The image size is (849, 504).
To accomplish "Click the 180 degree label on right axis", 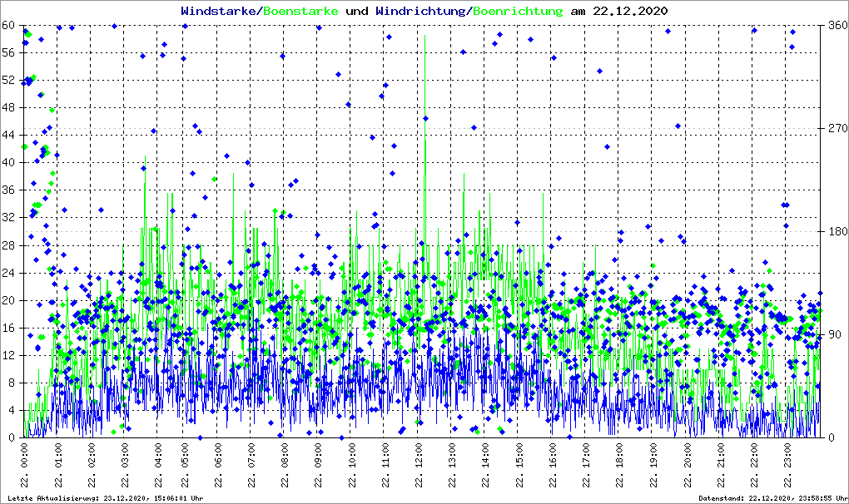I will pyautogui.click(x=836, y=231).
